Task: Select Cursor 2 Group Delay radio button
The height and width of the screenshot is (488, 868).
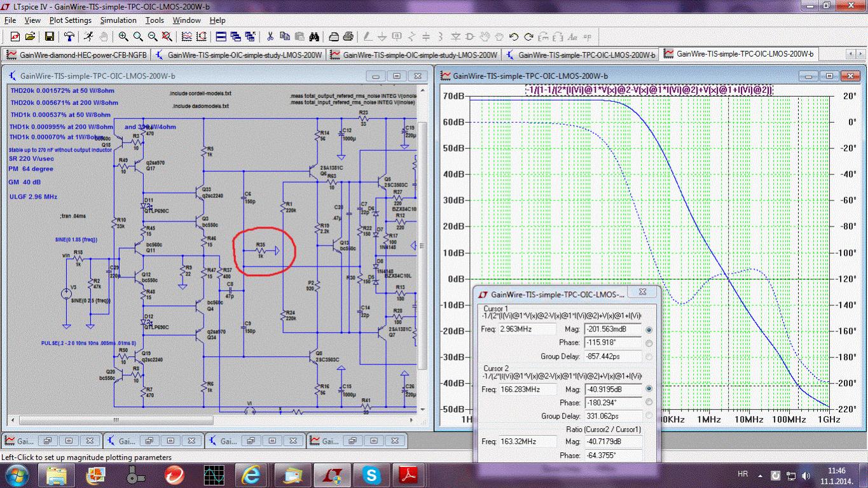Action: point(649,416)
